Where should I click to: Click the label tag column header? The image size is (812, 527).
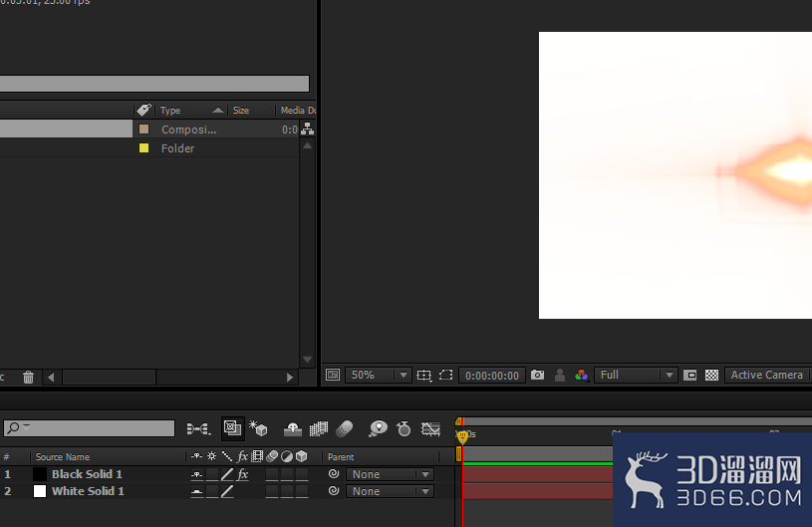pos(143,110)
